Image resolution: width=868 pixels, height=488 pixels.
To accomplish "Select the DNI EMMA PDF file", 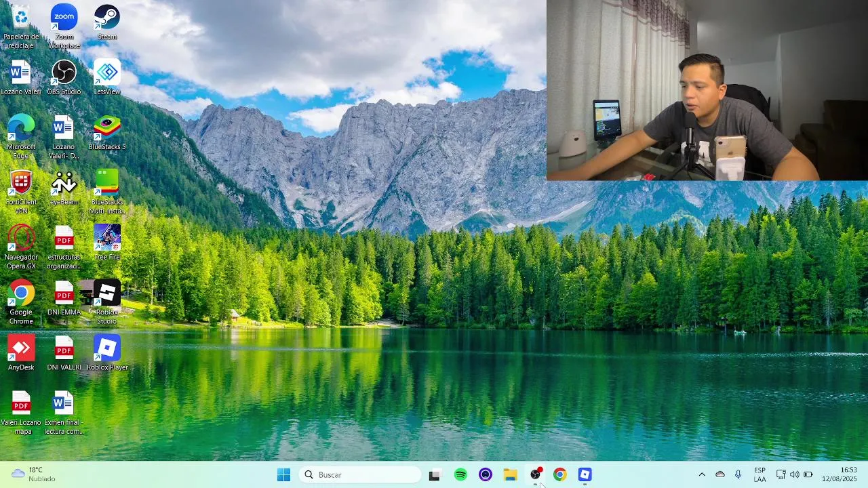I will (64, 298).
